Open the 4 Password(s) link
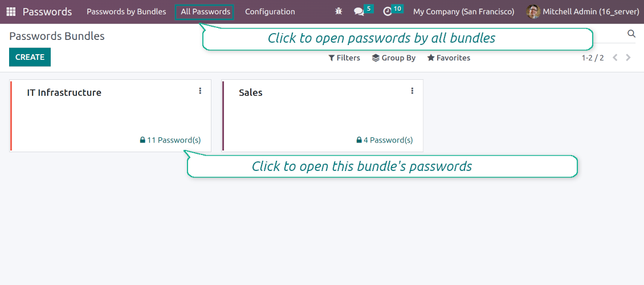 point(385,140)
